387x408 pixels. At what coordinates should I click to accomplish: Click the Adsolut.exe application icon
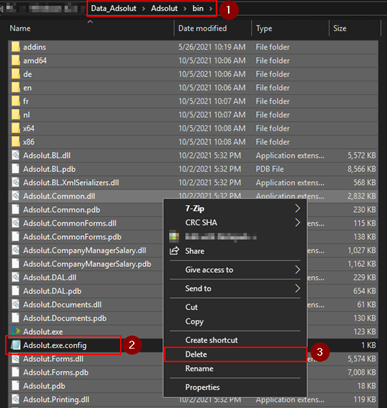coord(16,331)
